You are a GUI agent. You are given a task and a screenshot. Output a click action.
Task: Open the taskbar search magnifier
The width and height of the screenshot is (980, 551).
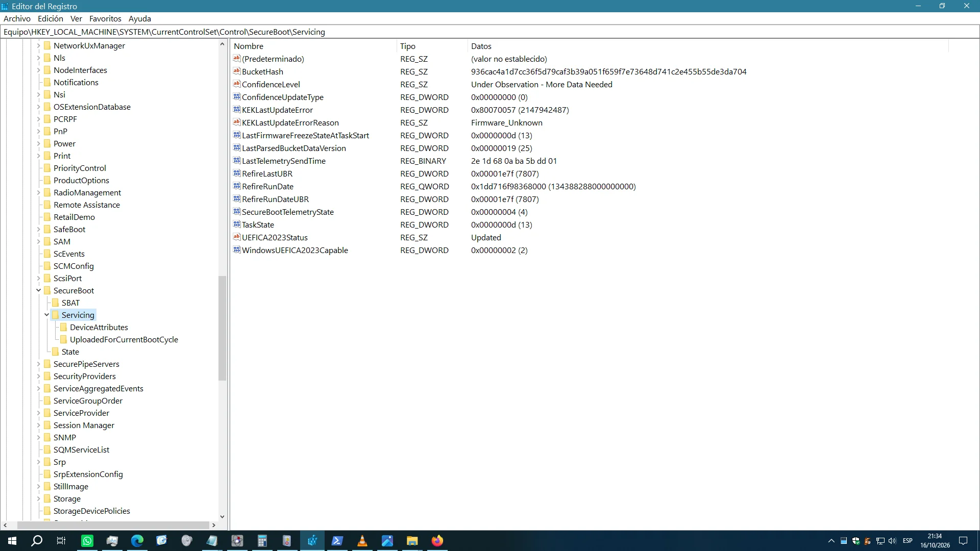(x=37, y=541)
